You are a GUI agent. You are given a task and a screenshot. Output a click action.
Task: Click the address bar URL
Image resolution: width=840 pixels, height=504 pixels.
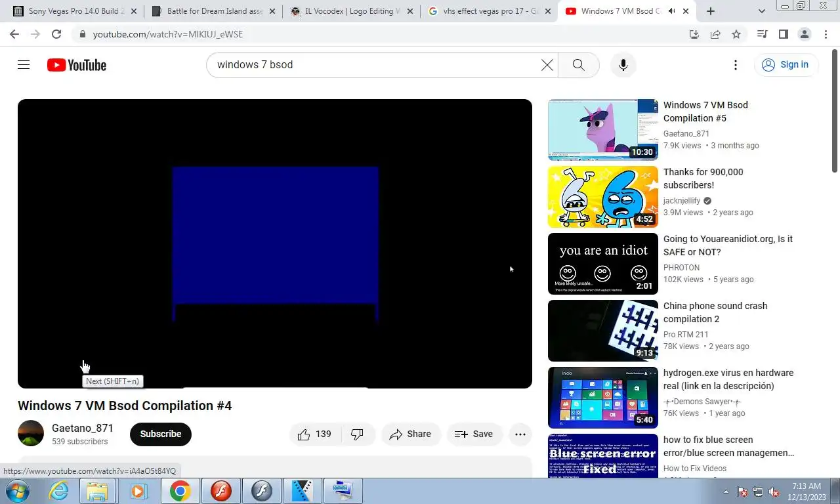click(x=168, y=34)
